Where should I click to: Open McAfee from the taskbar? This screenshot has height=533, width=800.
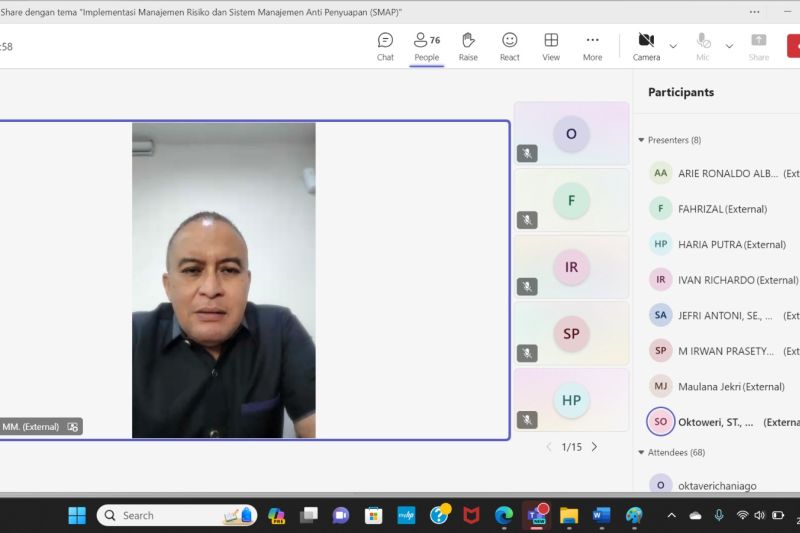pyautogui.click(x=471, y=515)
